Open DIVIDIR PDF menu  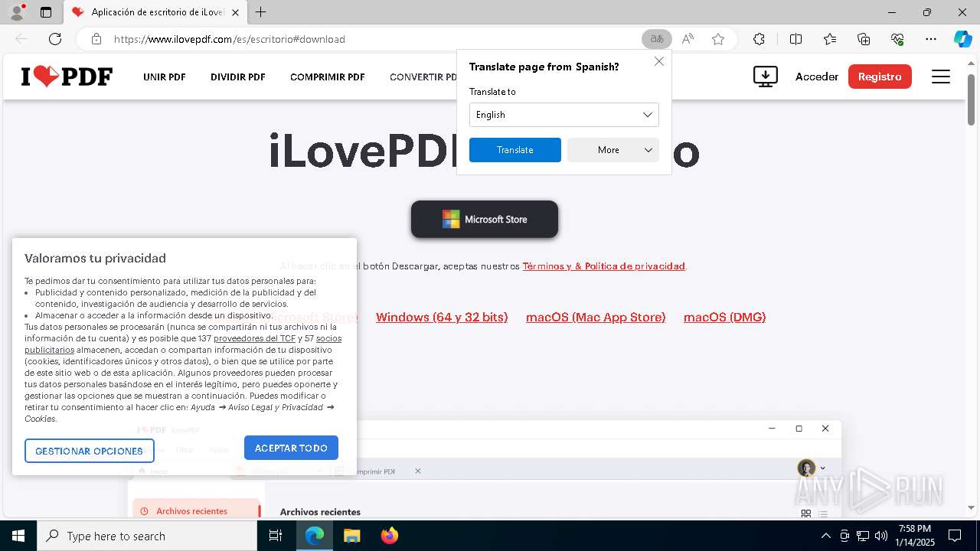click(238, 77)
